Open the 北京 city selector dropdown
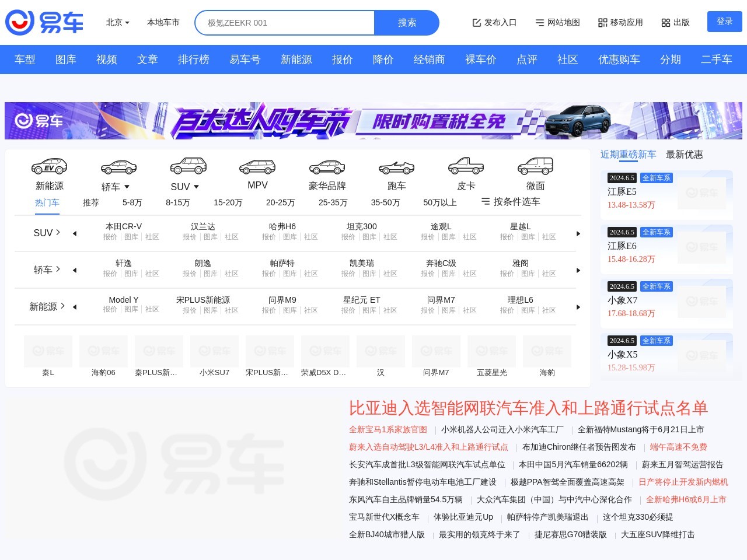The height and width of the screenshot is (560, 747). tap(116, 22)
